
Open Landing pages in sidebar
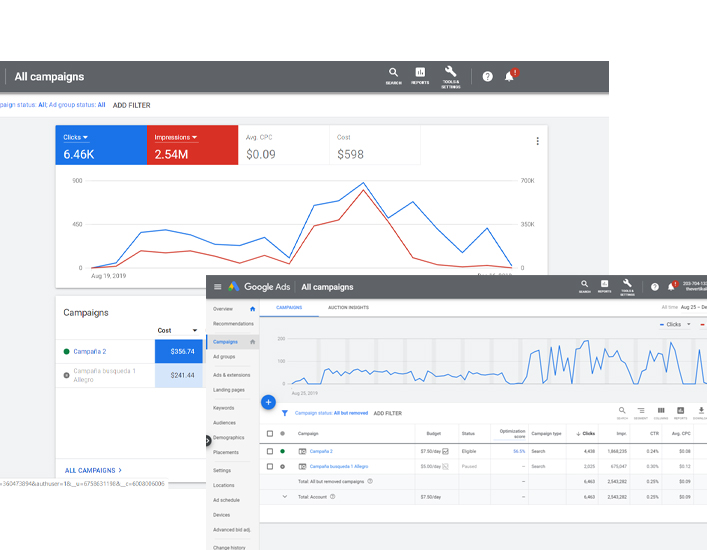(x=229, y=390)
